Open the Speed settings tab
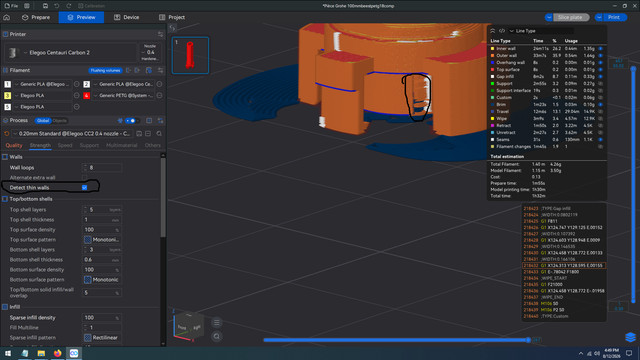 click(x=65, y=145)
